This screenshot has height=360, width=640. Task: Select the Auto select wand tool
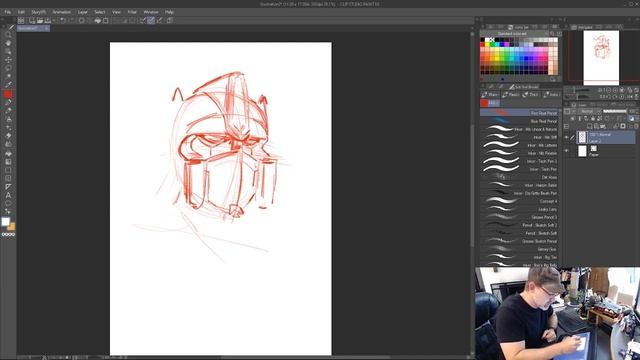(x=8, y=76)
